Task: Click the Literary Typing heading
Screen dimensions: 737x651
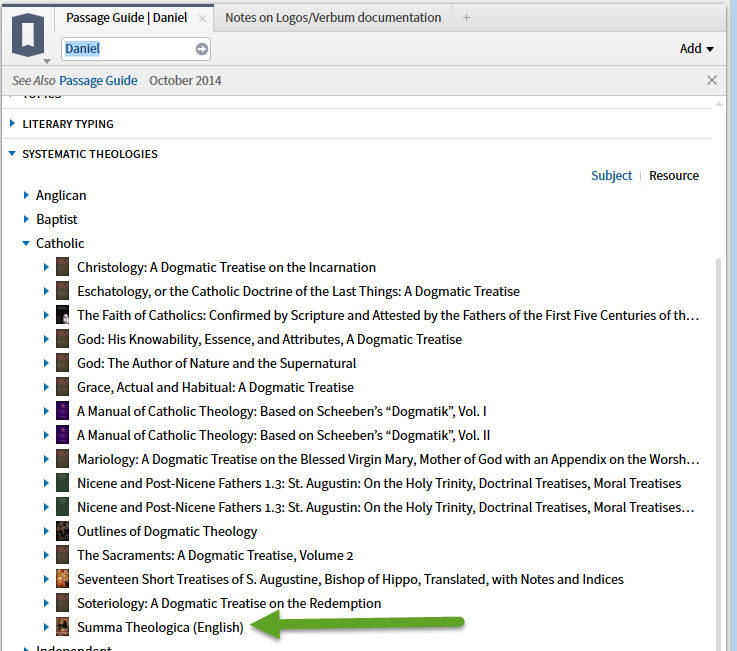Action: tap(68, 124)
